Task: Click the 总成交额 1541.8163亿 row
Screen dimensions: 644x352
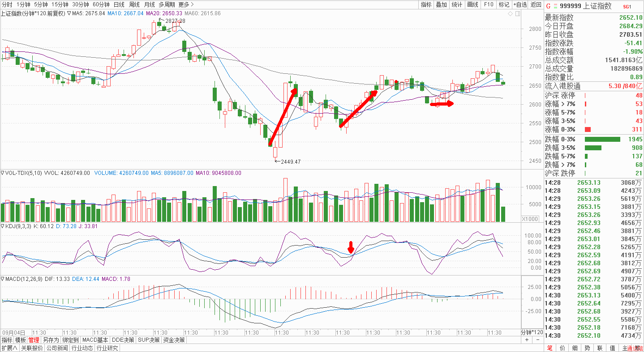Action: (594, 60)
